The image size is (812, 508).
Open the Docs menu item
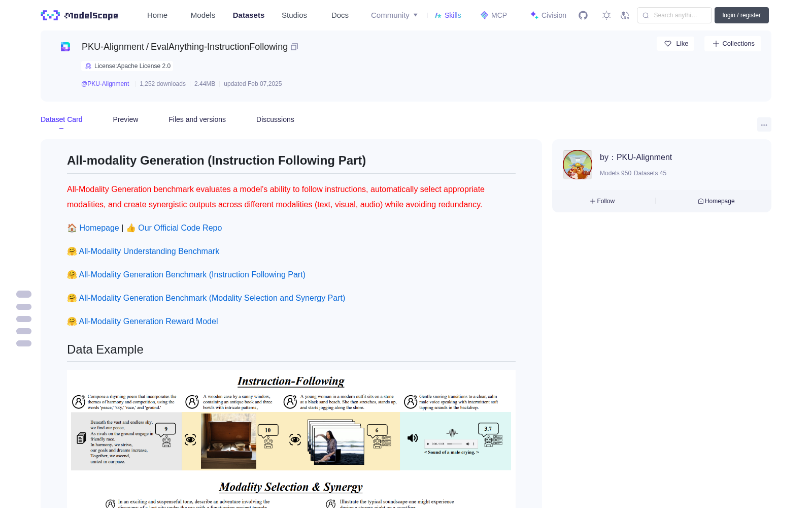340,15
